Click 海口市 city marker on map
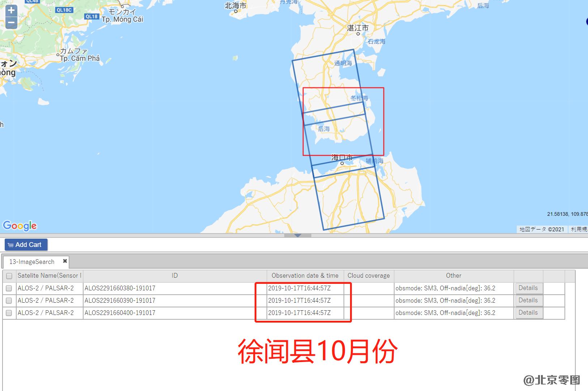 [342, 163]
